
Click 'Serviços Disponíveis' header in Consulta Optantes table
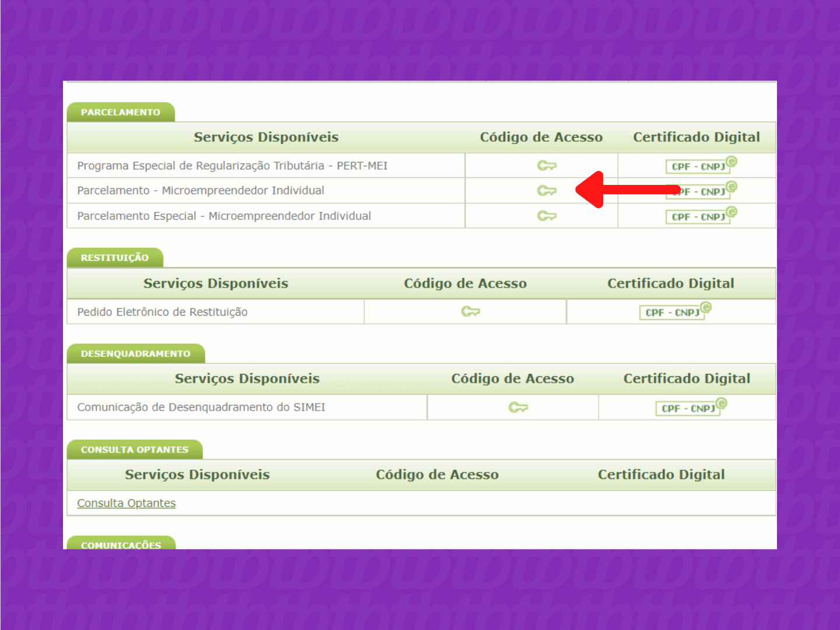tap(197, 475)
